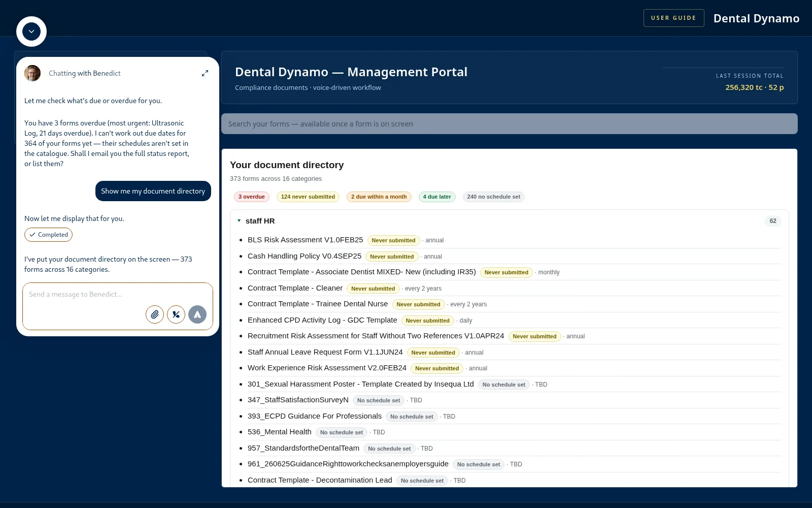The width and height of the screenshot is (812, 508).
Task: Send the message with the arrow button
Action: click(x=197, y=314)
